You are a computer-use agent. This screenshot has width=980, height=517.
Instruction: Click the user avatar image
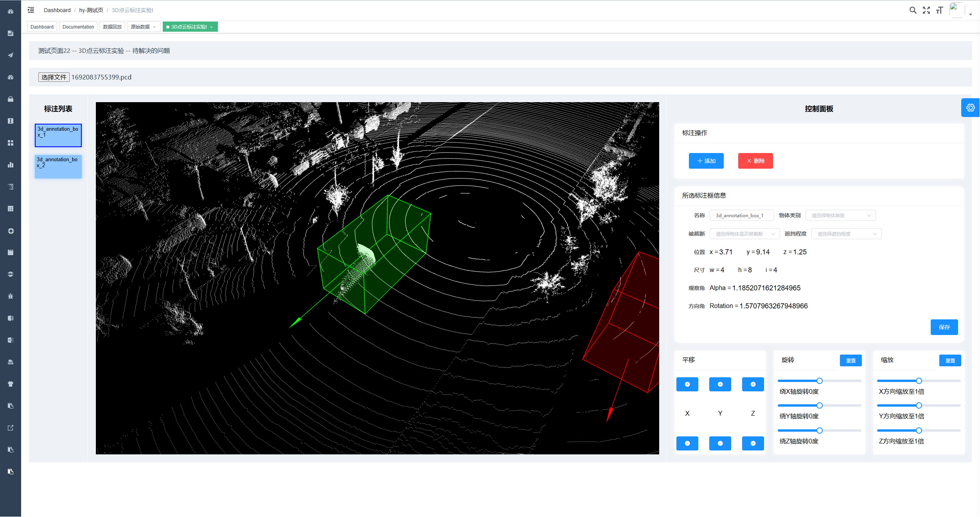pyautogui.click(x=957, y=10)
